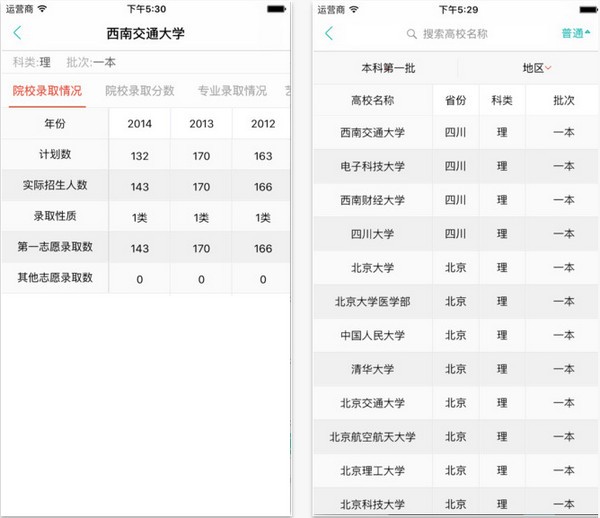Open 四川大学 row
Image resolution: width=600 pixels, height=518 pixels.
pos(456,233)
